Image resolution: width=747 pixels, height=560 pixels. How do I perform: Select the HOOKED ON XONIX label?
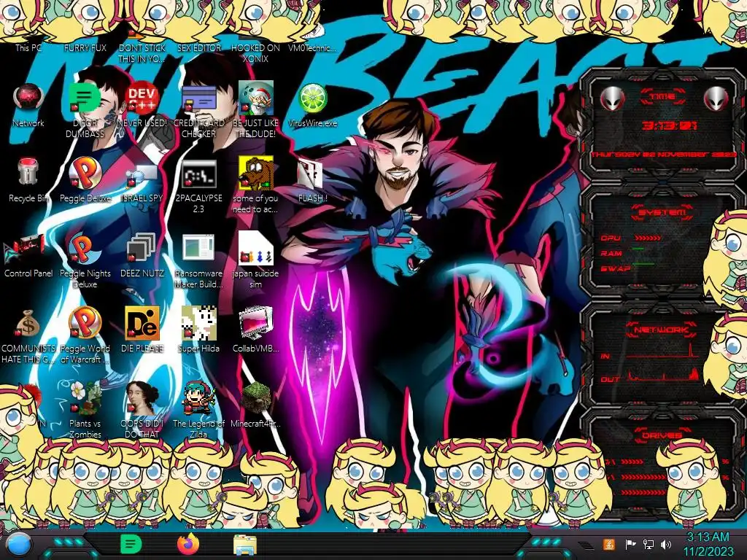pos(256,52)
